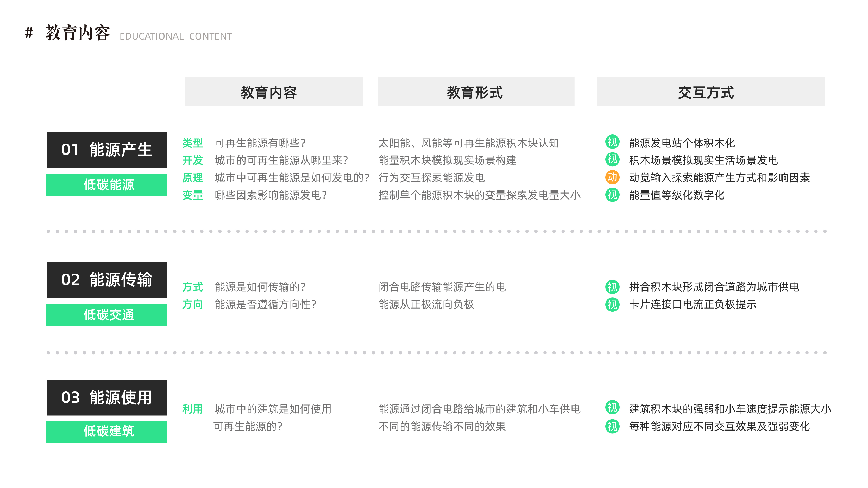Click the # 教育内容 slide title
This screenshot has height=488, width=868.
click(78, 33)
